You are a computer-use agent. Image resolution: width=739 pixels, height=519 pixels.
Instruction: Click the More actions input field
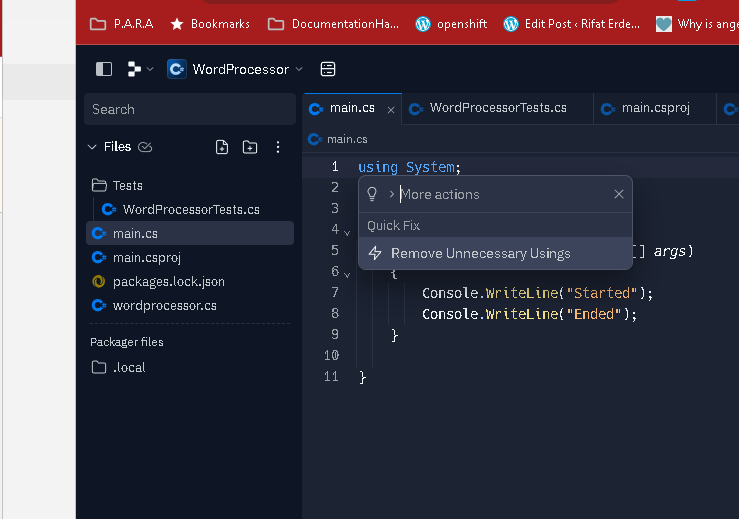(504, 194)
